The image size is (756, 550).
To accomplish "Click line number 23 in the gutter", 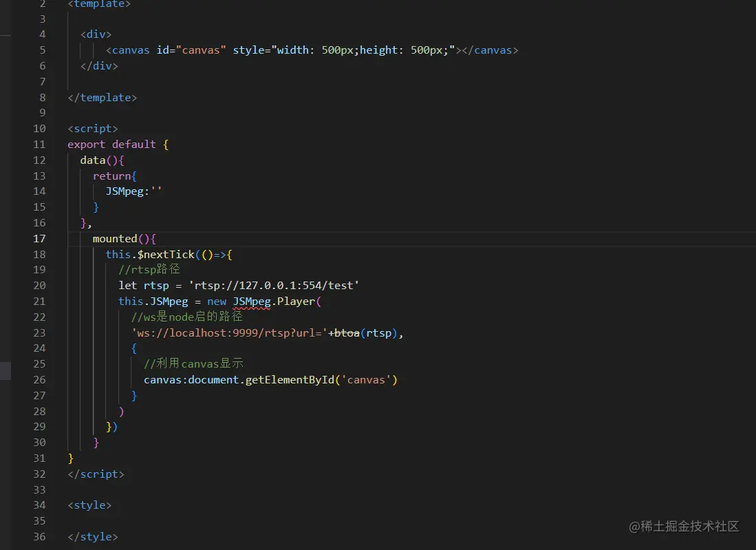I will click(39, 333).
